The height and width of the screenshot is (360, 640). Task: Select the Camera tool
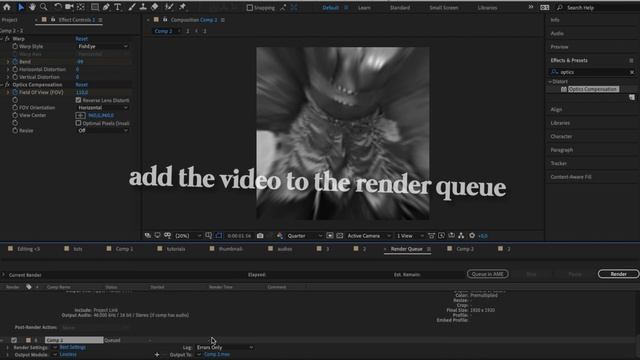pyautogui.click(x=69, y=7)
